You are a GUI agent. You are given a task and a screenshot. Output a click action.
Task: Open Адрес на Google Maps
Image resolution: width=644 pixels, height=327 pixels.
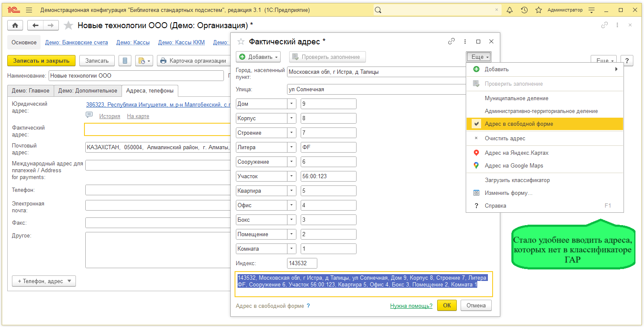(513, 165)
